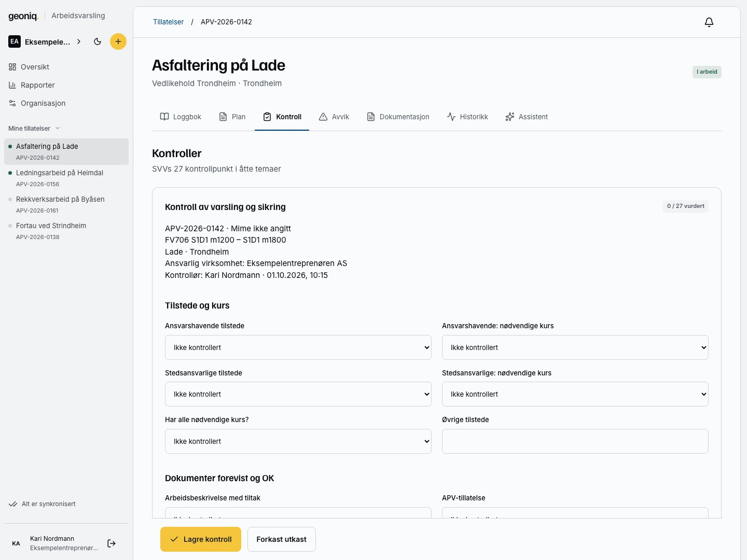
Task: Click the Tillatelser breadcrumb link
Action: 168,22
